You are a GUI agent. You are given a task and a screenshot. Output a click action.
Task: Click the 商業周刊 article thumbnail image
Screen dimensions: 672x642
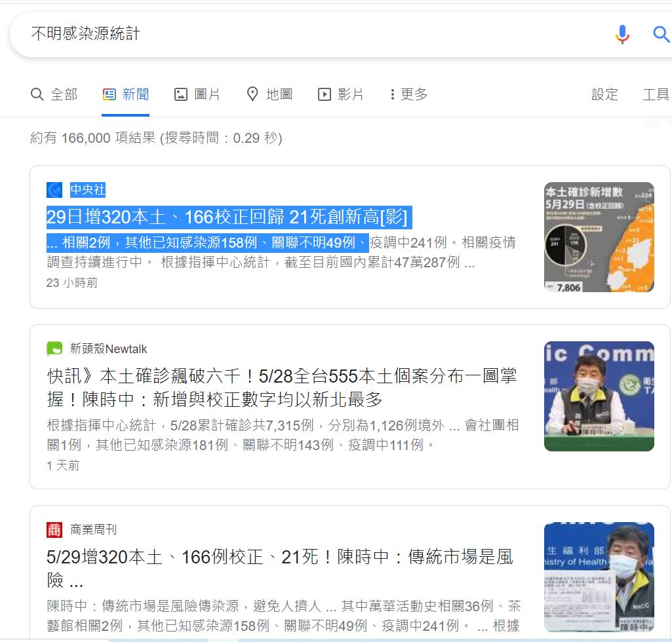click(599, 577)
